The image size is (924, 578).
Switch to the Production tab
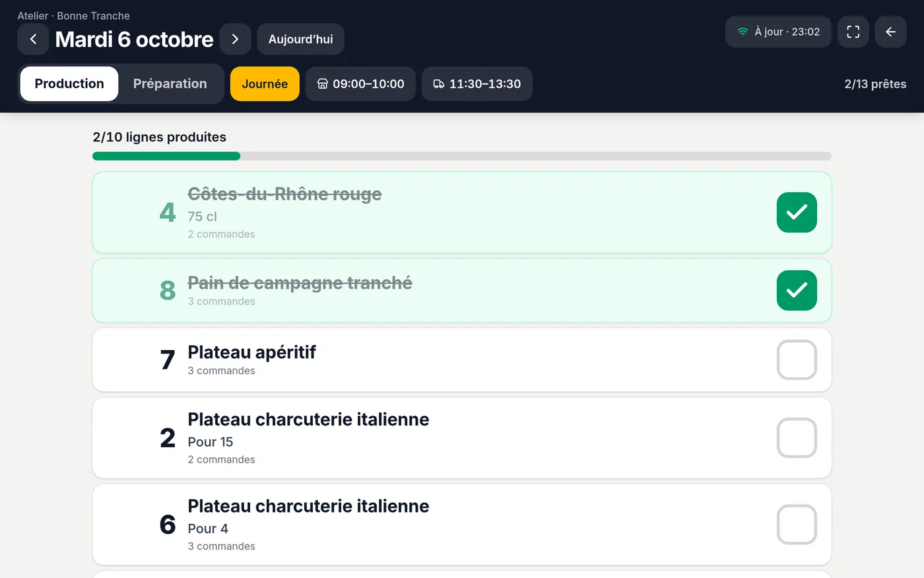pyautogui.click(x=69, y=84)
